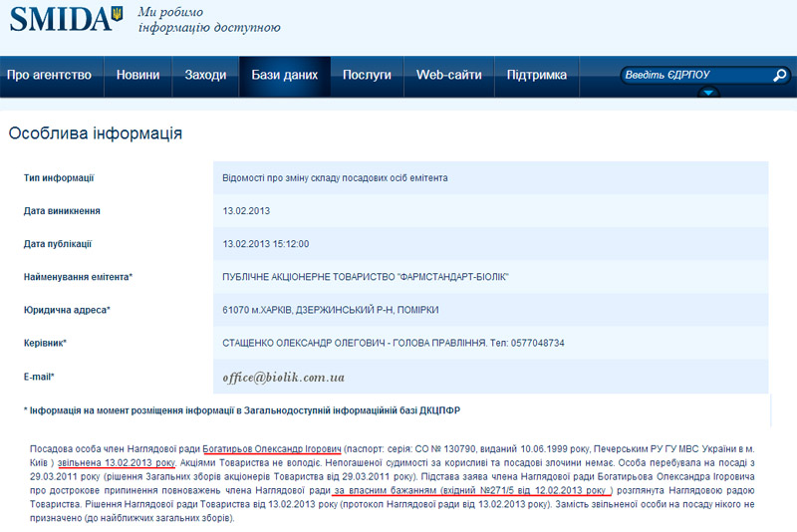Select the value Відомості про зміну складу посадових осіб емітента
797x532 pixels.
pos(335,178)
